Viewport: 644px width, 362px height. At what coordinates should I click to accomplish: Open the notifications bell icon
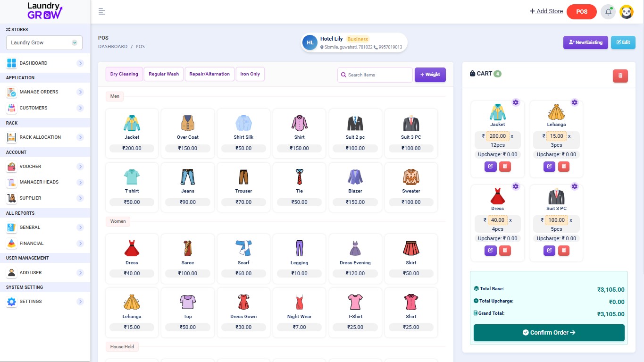[608, 12]
